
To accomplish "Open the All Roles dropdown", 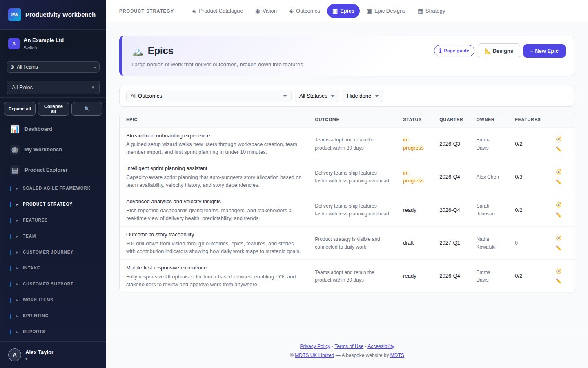I will coord(53,88).
